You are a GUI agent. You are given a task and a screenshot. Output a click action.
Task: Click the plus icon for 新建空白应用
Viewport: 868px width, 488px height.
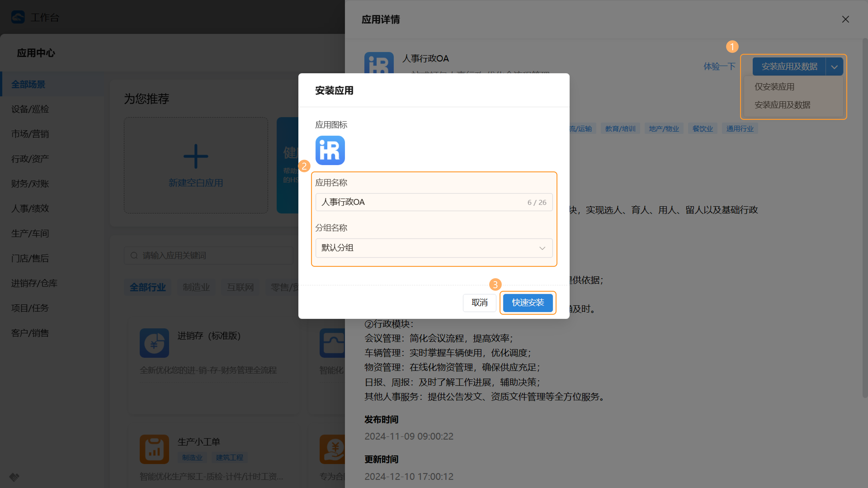tap(196, 156)
